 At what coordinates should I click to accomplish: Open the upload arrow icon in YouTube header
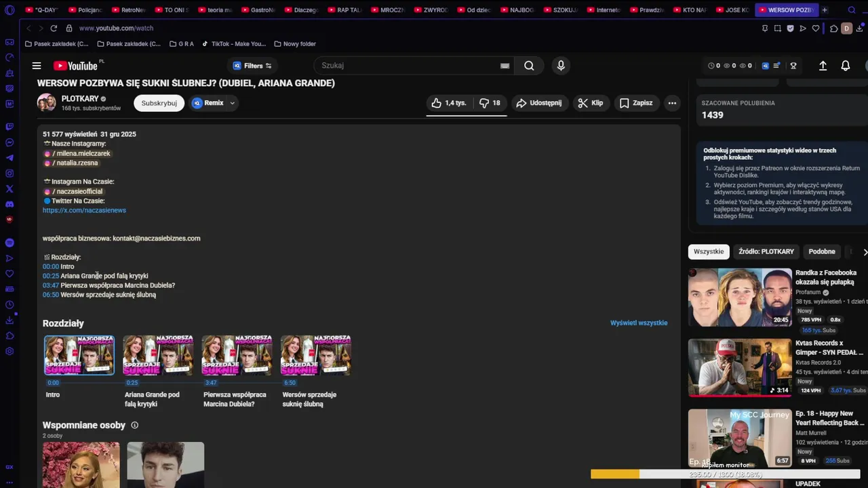pyautogui.click(x=823, y=66)
